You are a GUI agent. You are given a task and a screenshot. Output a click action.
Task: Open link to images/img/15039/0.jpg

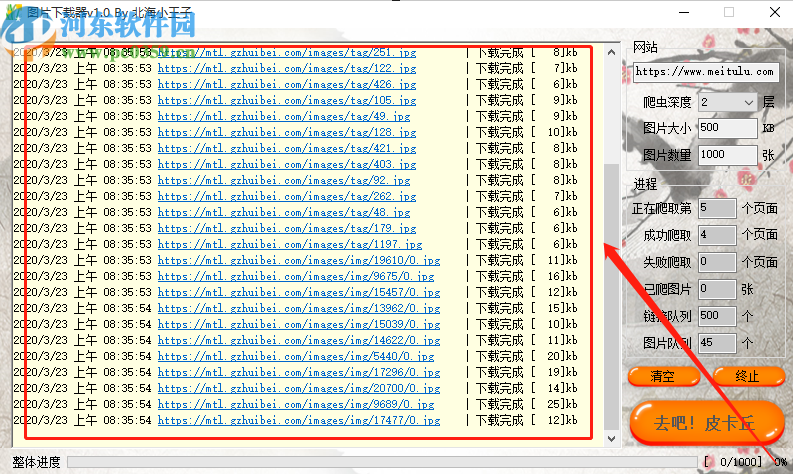[299, 325]
